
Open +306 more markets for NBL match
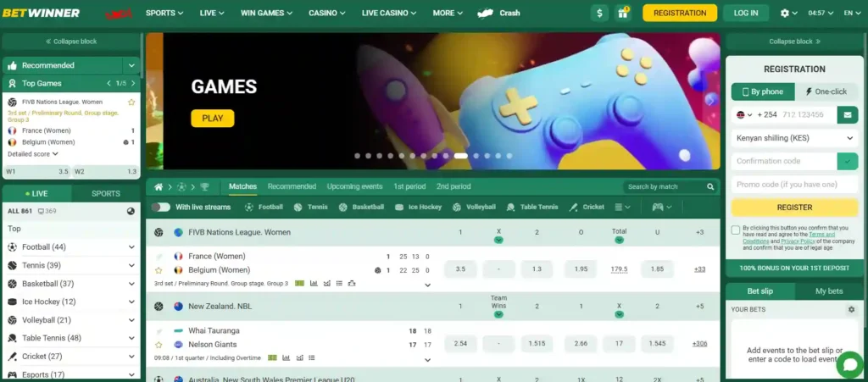pos(699,343)
